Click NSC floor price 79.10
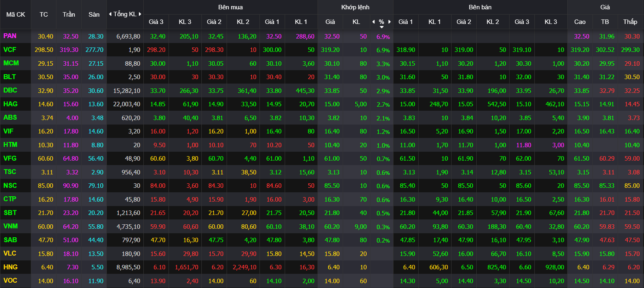The height and width of the screenshot is (288, 644). coord(96,186)
